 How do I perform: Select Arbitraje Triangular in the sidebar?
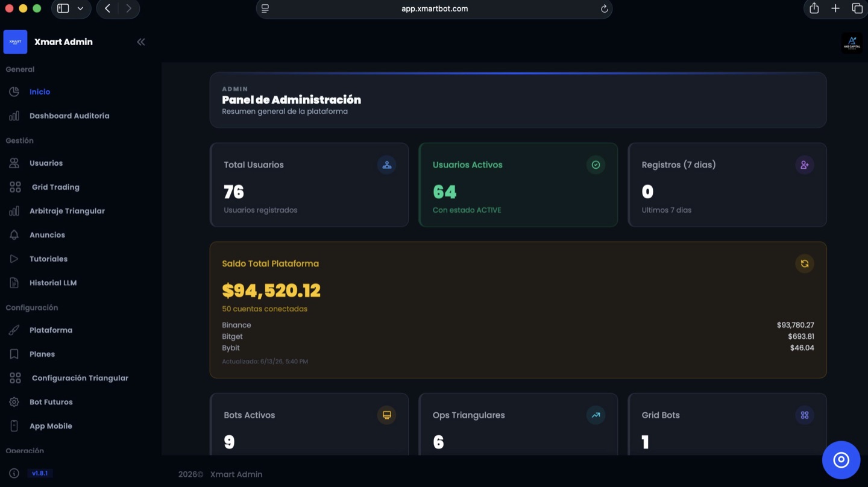[67, 211]
